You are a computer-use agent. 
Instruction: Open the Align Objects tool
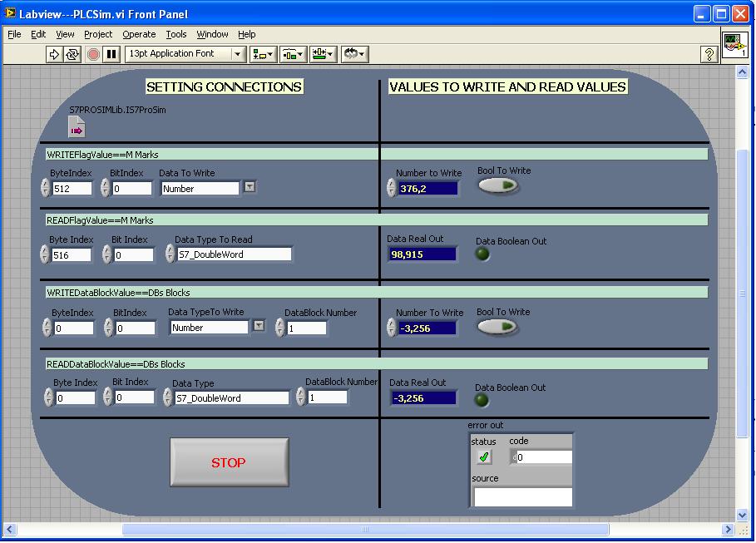[x=262, y=54]
